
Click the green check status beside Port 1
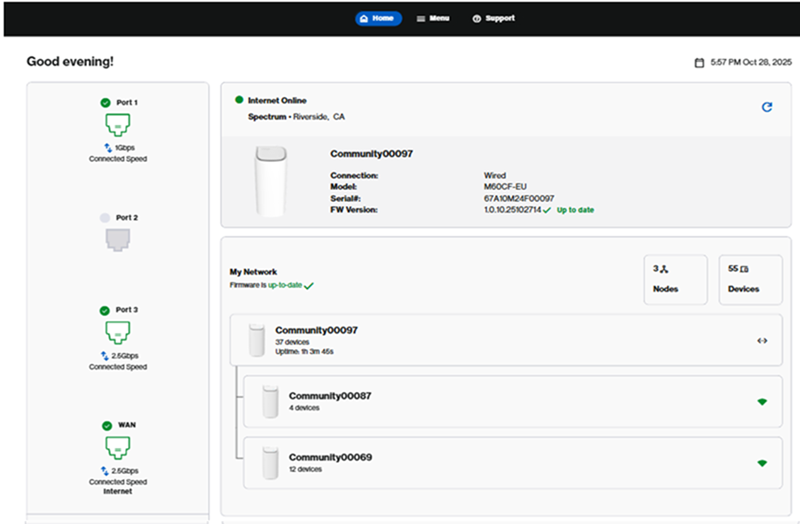(106, 103)
